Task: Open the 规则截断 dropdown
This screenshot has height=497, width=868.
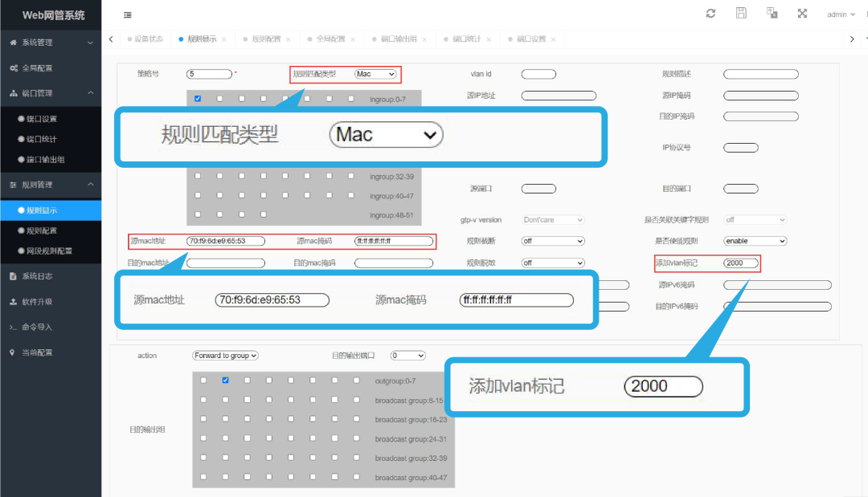Action: tap(553, 241)
